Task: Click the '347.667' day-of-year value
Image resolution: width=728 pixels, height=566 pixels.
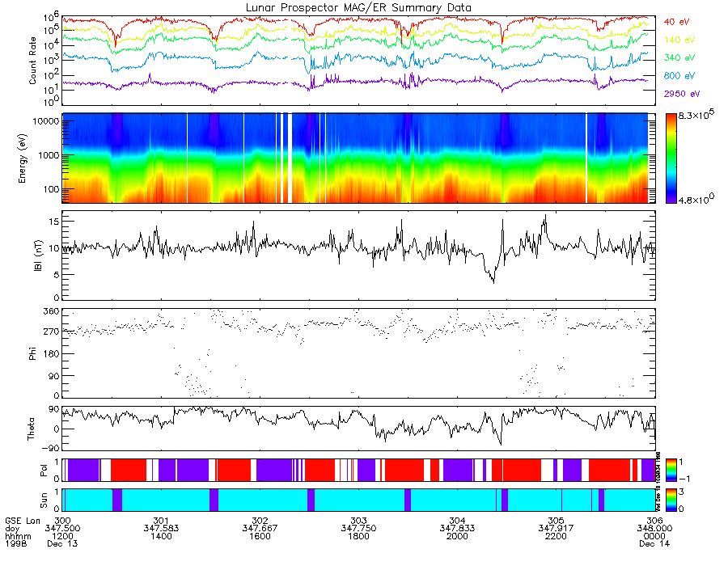Action: [x=260, y=529]
